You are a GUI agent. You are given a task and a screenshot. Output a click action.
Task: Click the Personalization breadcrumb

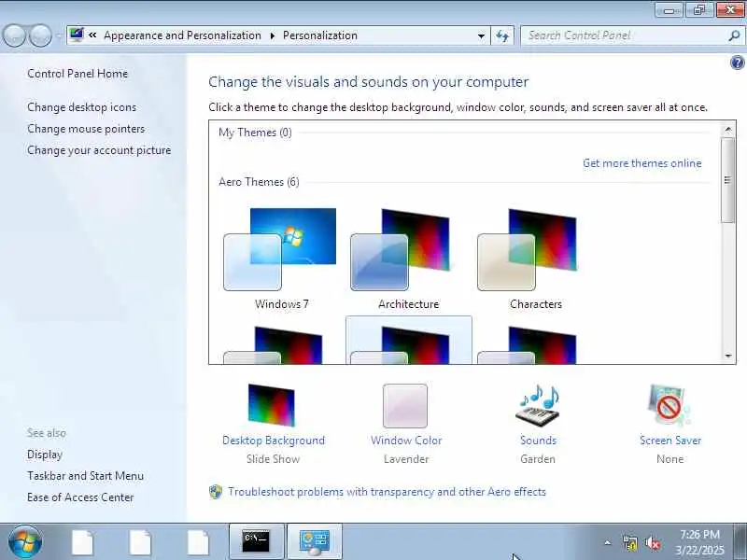(320, 35)
